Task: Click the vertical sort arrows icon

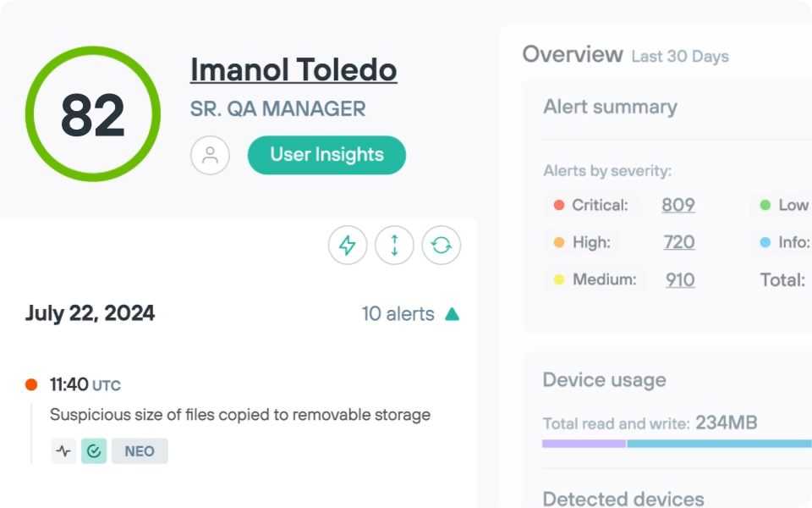Action: pyautogui.click(x=394, y=244)
